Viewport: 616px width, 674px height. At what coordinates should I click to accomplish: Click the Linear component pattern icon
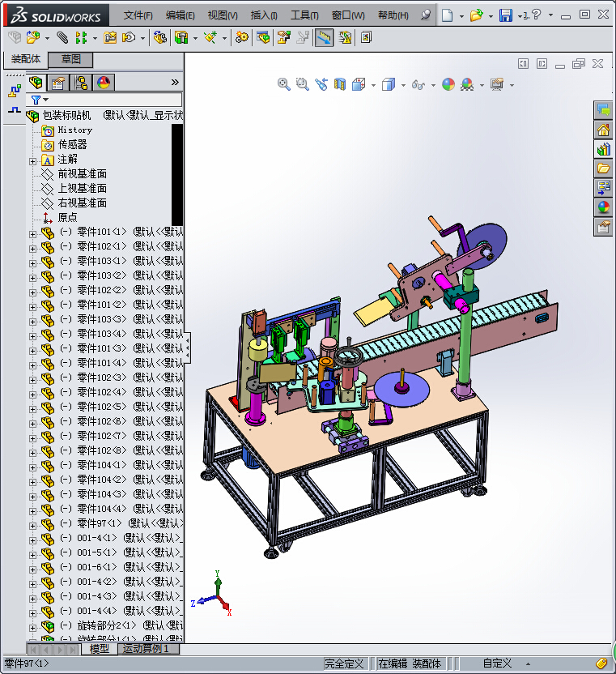(x=81, y=38)
